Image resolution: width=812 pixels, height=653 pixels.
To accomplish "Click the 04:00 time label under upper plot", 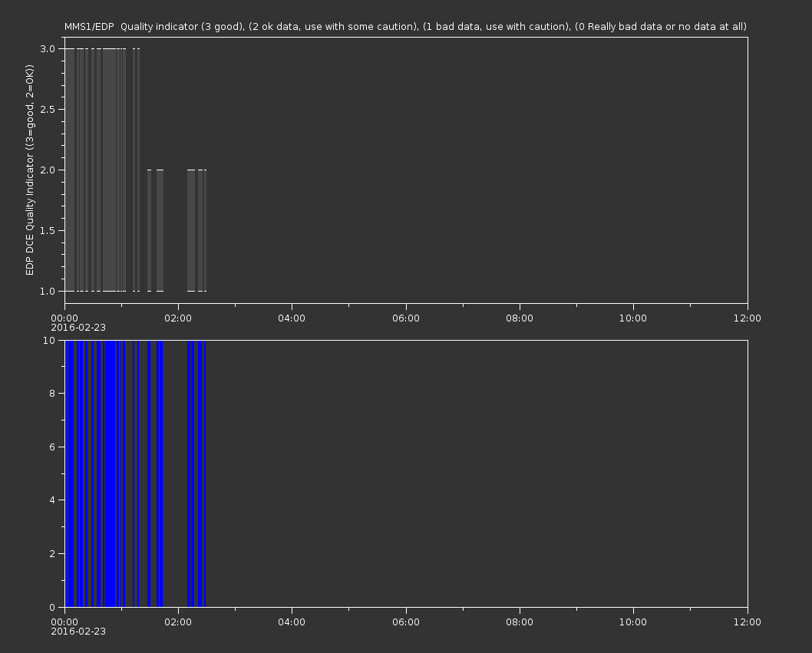I will pos(292,318).
